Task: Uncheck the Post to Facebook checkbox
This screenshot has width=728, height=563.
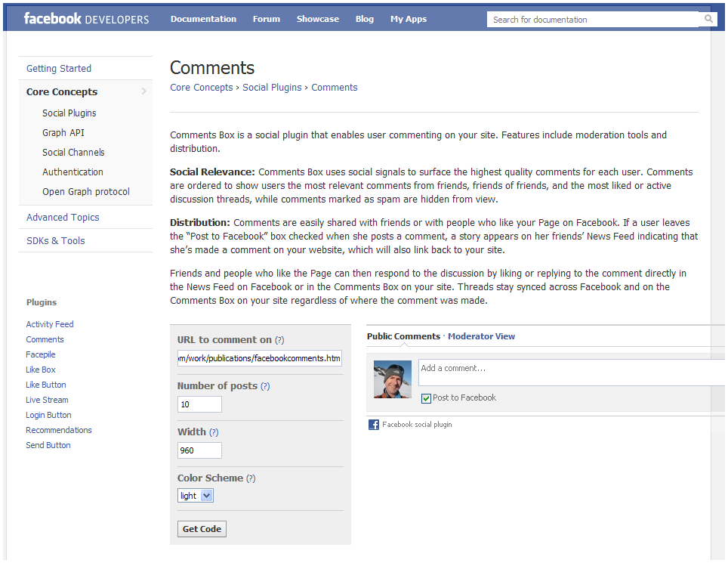Action: [426, 398]
